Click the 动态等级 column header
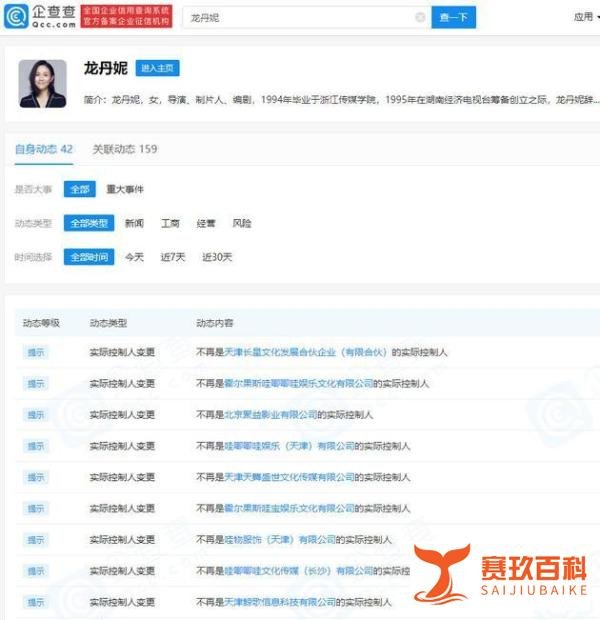 pyautogui.click(x=41, y=323)
